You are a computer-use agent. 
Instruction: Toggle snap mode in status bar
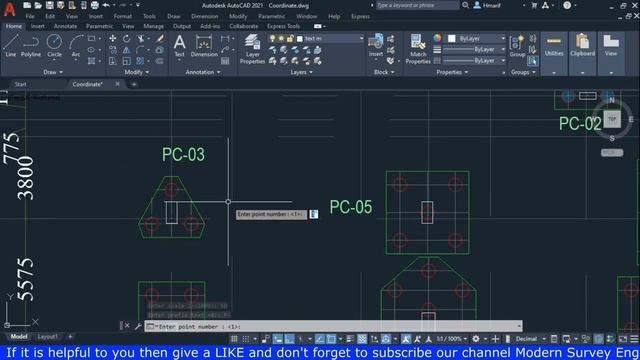(x=246, y=339)
